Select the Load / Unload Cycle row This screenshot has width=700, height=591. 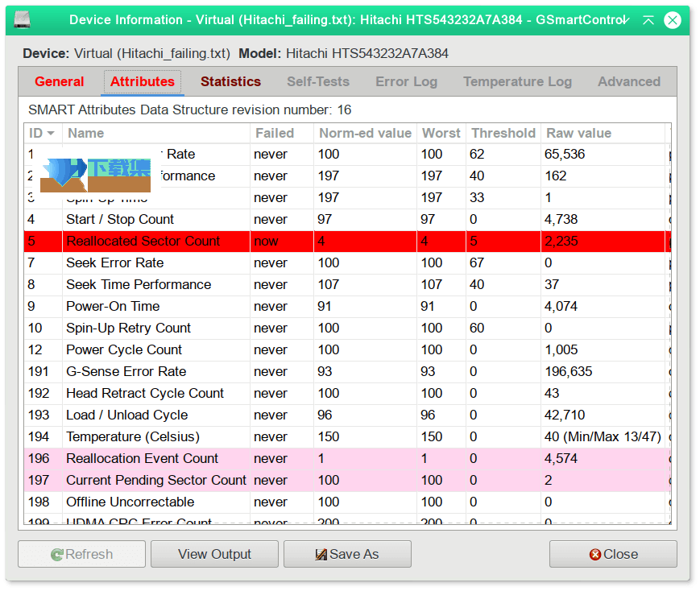(x=347, y=415)
